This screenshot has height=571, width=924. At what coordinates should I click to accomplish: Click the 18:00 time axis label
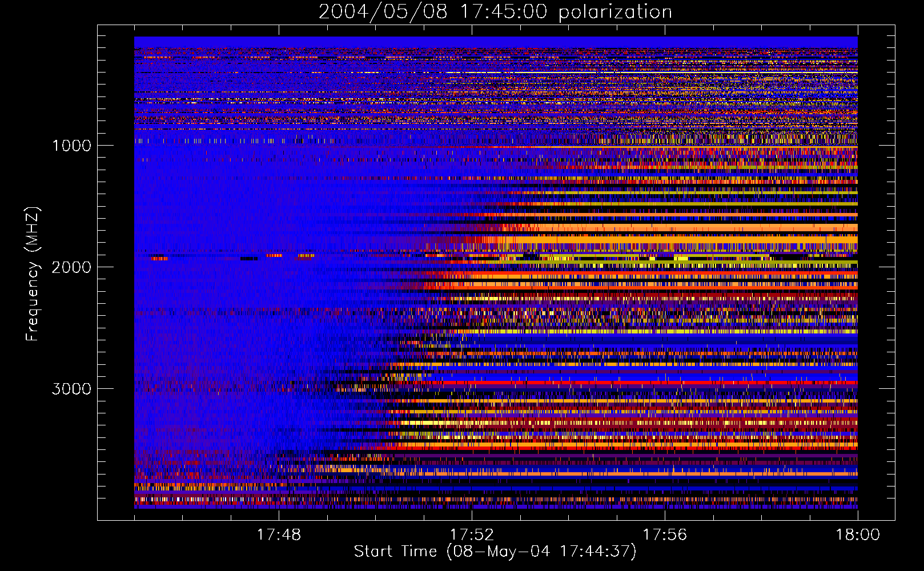click(858, 535)
